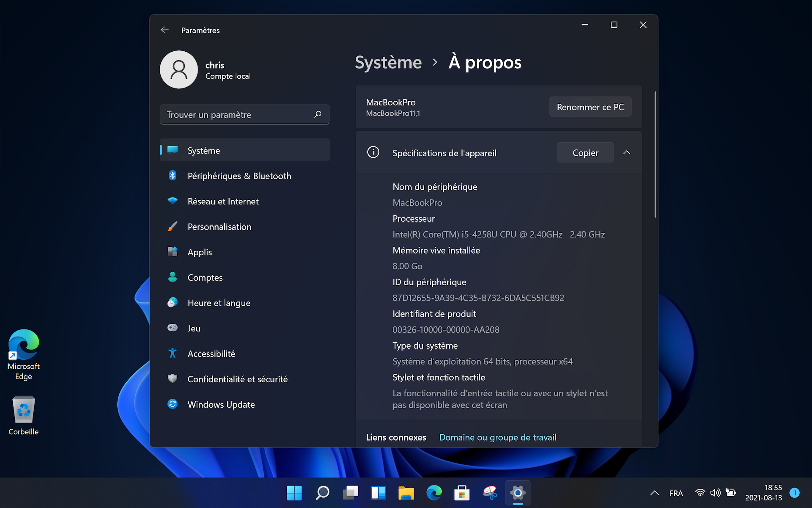
Task: Click the Wi-Fi icon in system tray
Action: coord(700,493)
